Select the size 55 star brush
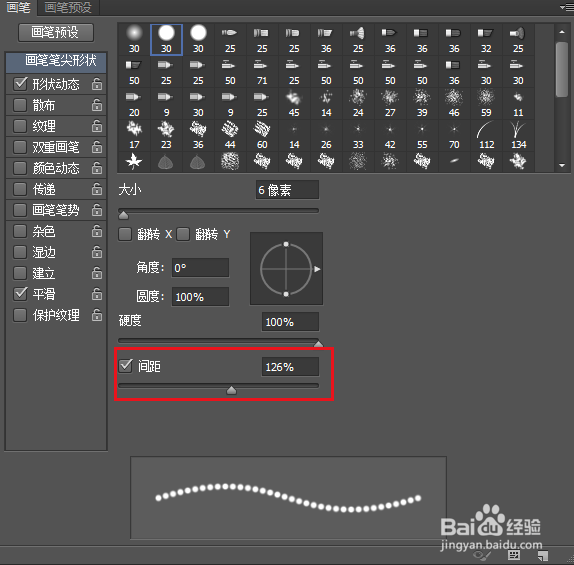 pos(422,136)
